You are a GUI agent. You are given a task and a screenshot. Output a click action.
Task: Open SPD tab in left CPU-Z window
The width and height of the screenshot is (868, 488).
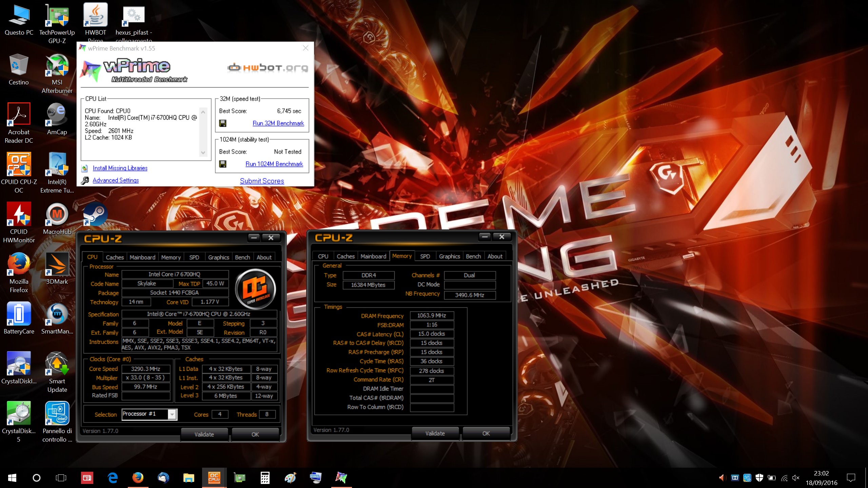pos(194,257)
